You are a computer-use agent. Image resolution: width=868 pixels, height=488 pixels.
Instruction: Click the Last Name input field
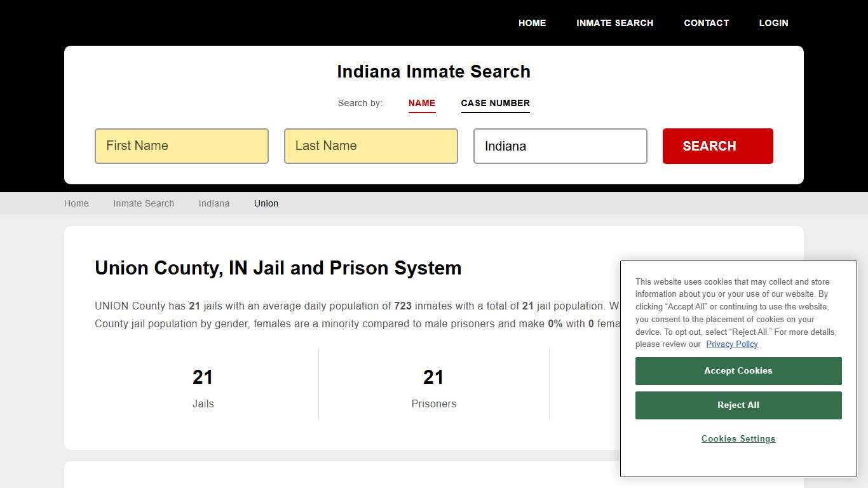click(x=370, y=146)
